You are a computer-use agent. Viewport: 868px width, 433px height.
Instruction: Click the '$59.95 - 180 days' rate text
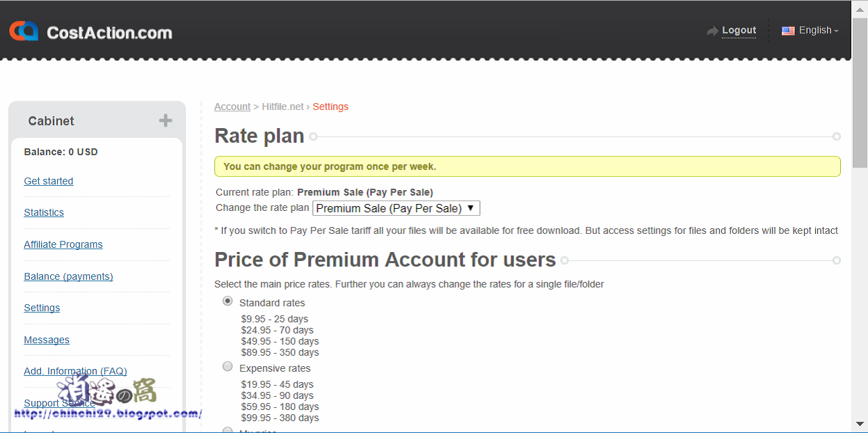pos(280,407)
